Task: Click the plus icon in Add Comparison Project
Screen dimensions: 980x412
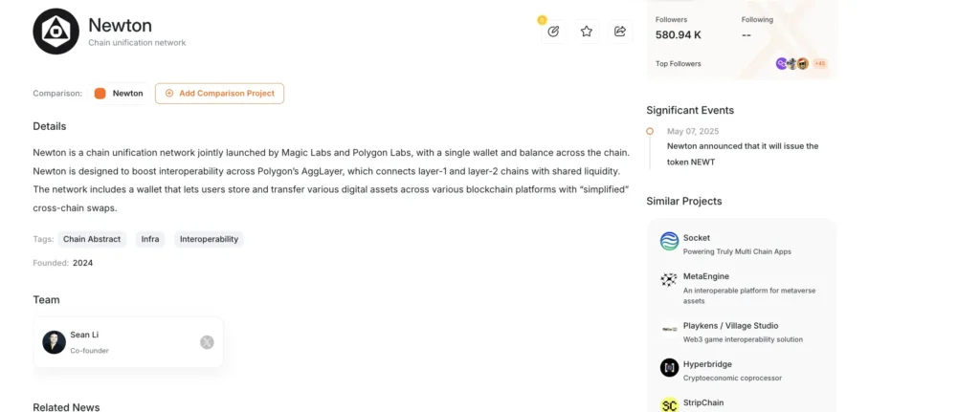Action: [169, 94]
